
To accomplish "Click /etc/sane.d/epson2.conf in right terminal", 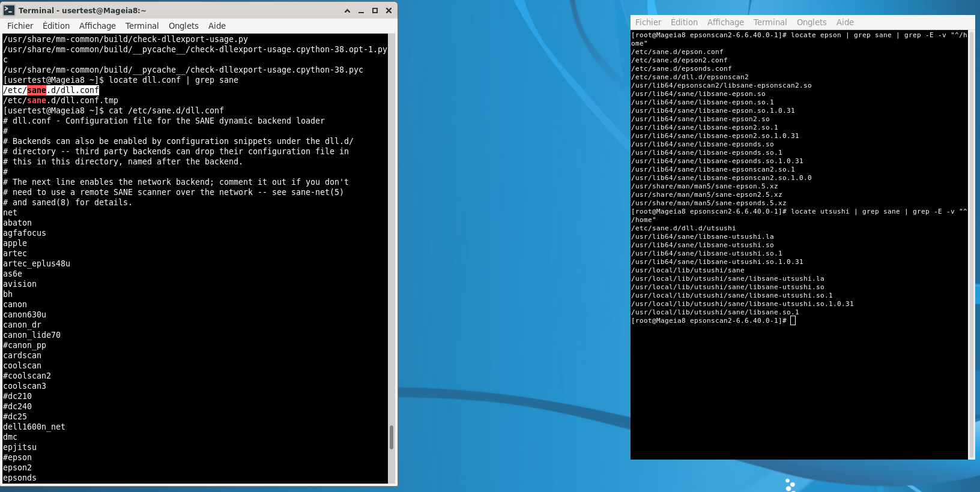I will click(x=679, y=60).
